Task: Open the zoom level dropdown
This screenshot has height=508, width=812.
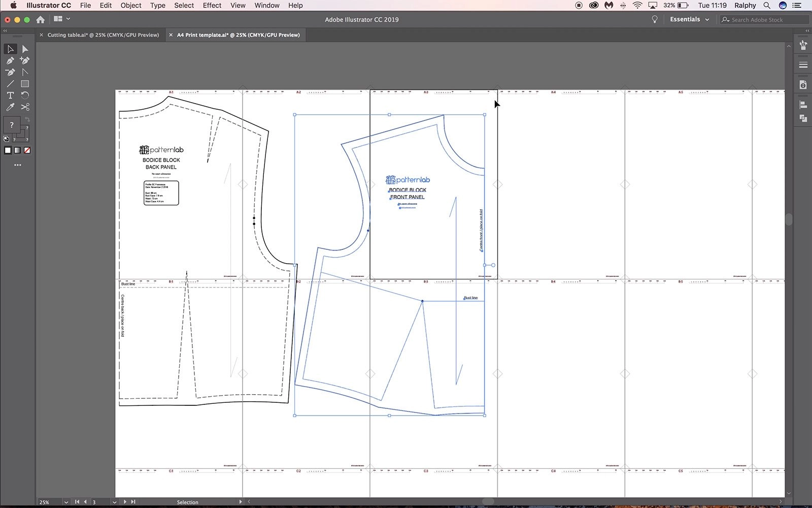Action: coord(66,502)
